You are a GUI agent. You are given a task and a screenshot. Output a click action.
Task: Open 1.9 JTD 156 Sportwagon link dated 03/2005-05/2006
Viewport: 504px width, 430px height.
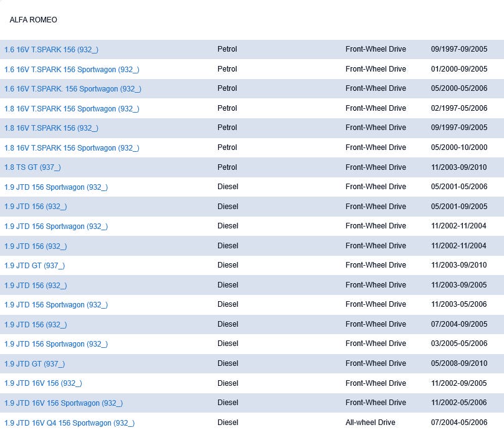(56, 344)
